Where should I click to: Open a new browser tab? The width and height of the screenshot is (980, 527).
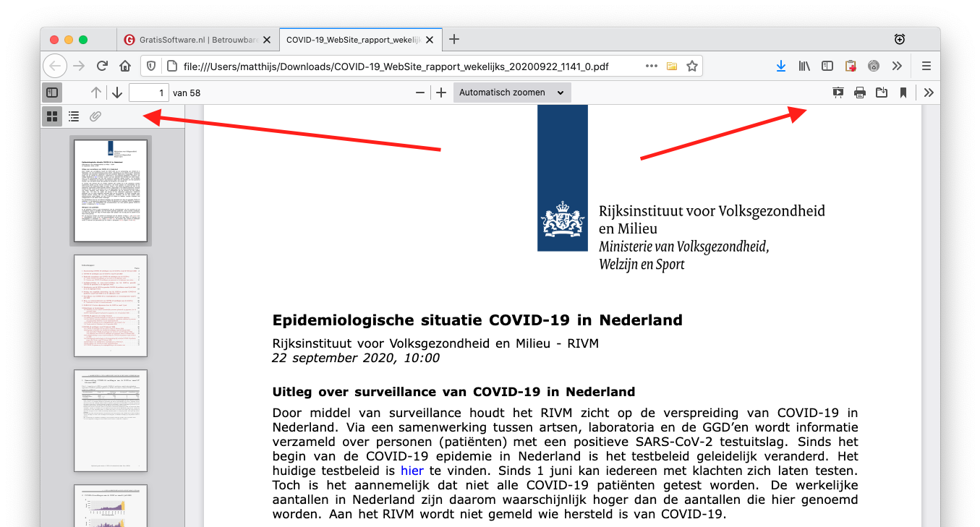pos(453,39)
